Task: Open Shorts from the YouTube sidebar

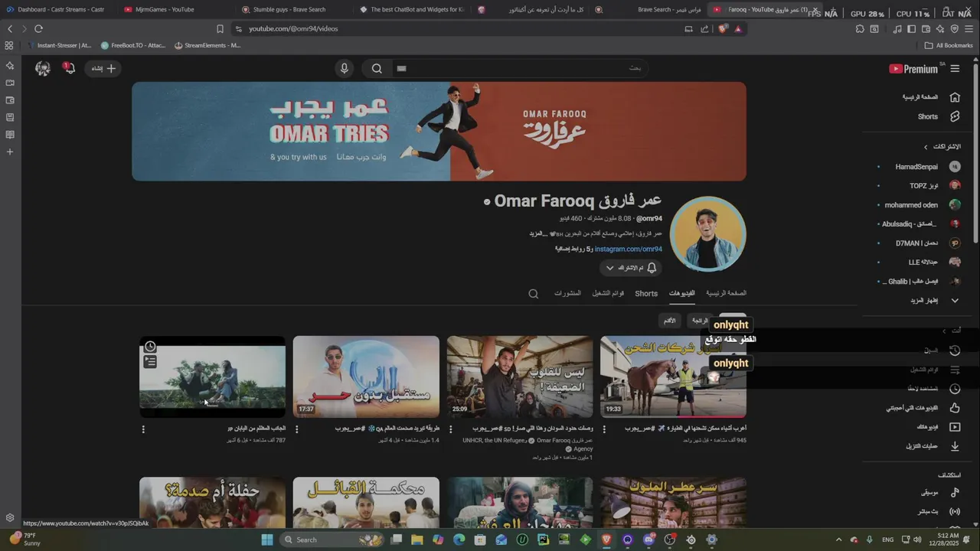Action: coord(928,116)
